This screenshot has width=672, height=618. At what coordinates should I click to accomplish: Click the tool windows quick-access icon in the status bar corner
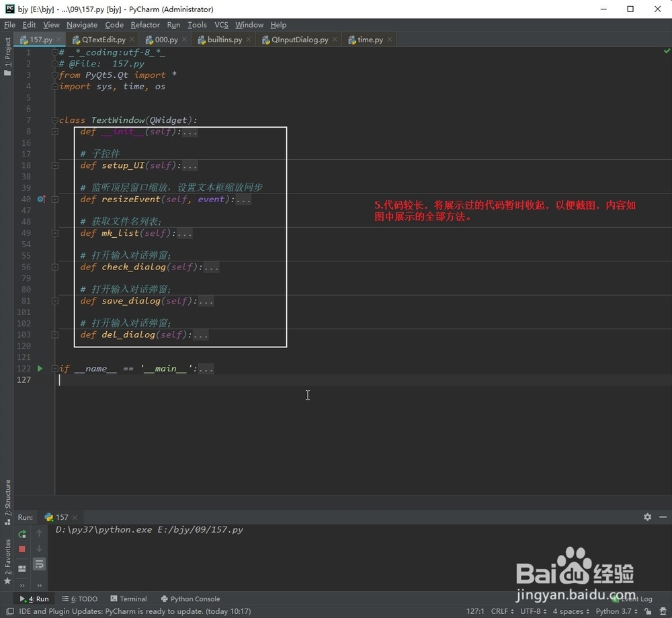(10, 611)
